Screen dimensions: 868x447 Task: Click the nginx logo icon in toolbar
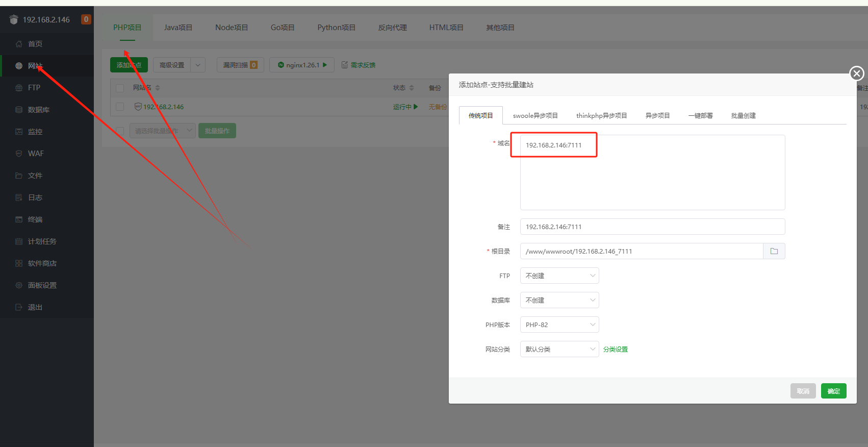point(280,65)
